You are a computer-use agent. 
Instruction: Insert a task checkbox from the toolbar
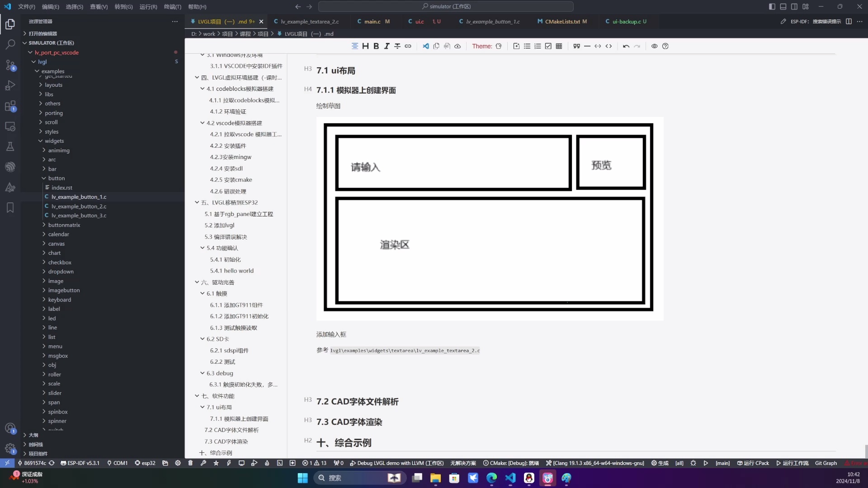(x=548, y=46)
